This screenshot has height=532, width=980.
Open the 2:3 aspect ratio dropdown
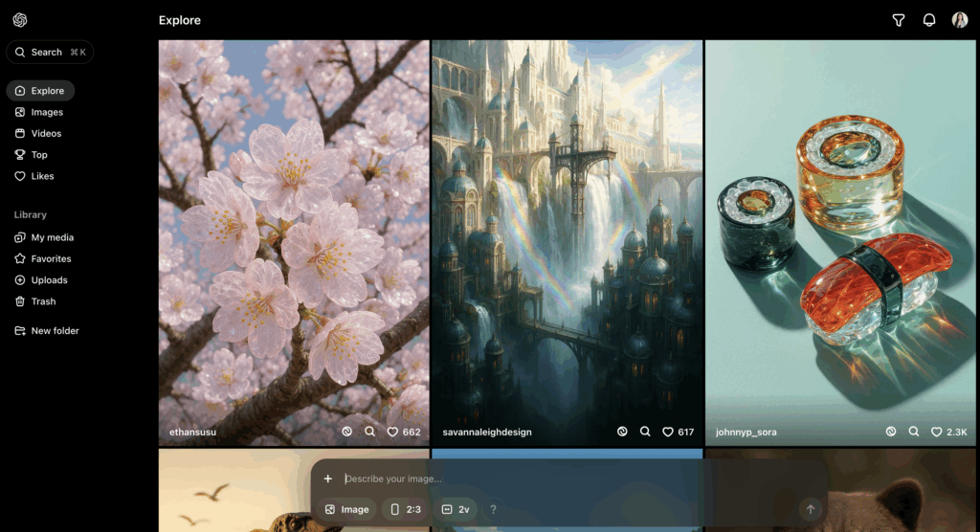[406, 509]
